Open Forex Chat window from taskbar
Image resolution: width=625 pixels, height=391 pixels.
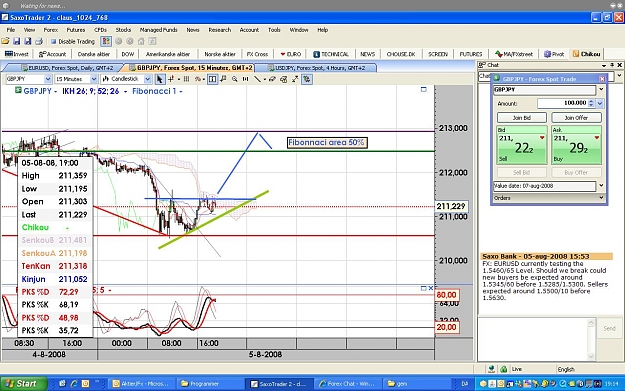point(347,383)
